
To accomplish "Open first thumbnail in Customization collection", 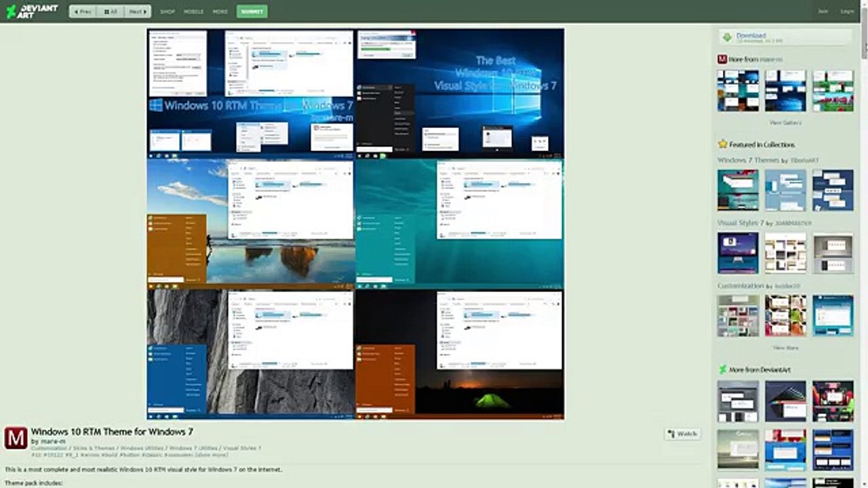I will 738,315.
